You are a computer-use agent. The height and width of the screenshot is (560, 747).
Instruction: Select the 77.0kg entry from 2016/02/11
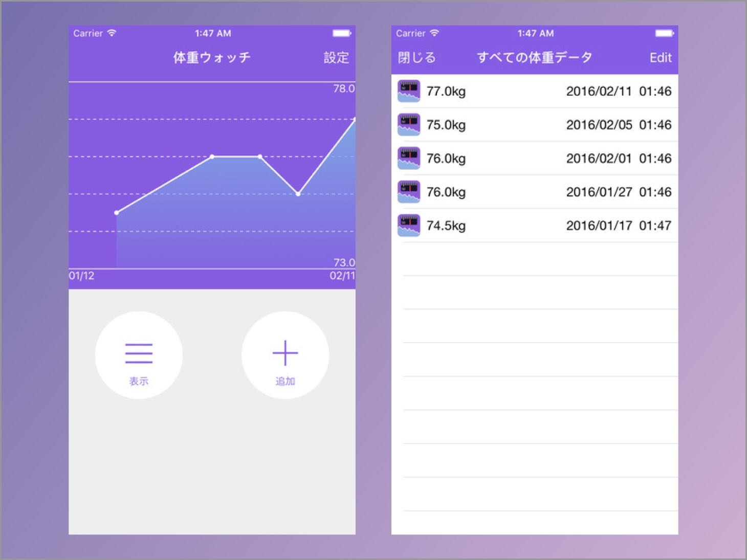pyautogui.click(x=535, y=92)
